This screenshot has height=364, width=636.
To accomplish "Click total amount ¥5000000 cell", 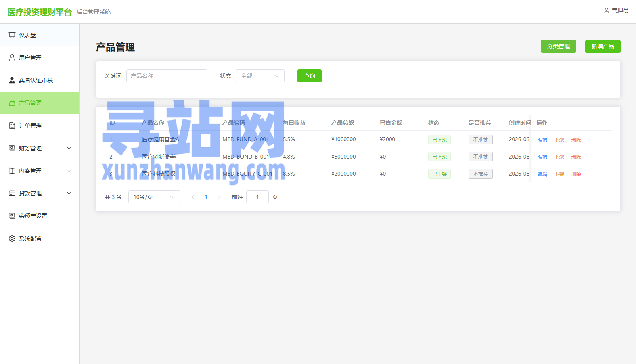I will 343,157.
